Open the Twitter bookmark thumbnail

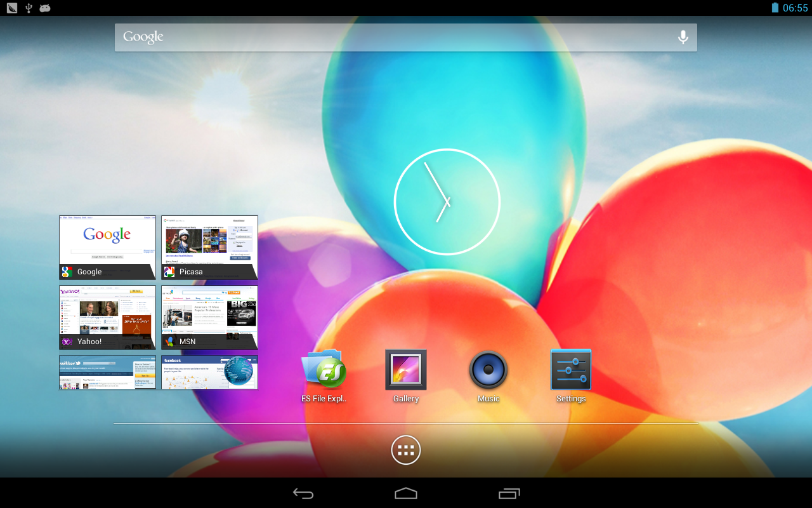[107, 372]
